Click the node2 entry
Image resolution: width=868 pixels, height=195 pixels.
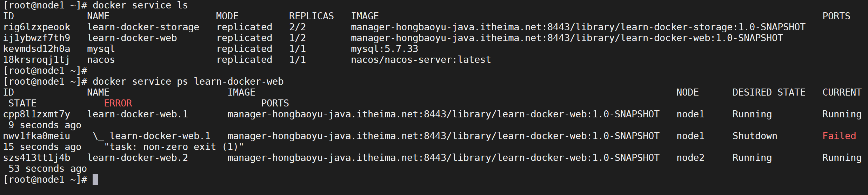pos(690,158)
